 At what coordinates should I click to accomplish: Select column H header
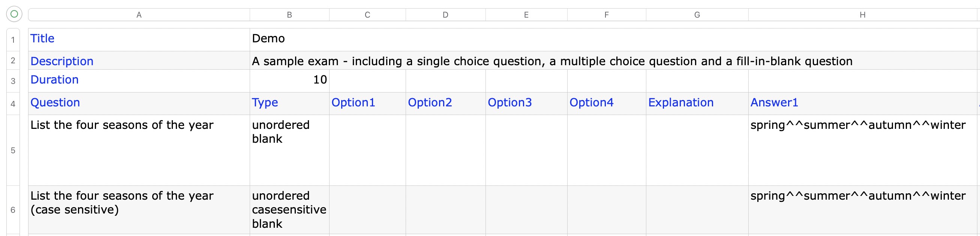(862, 15)
